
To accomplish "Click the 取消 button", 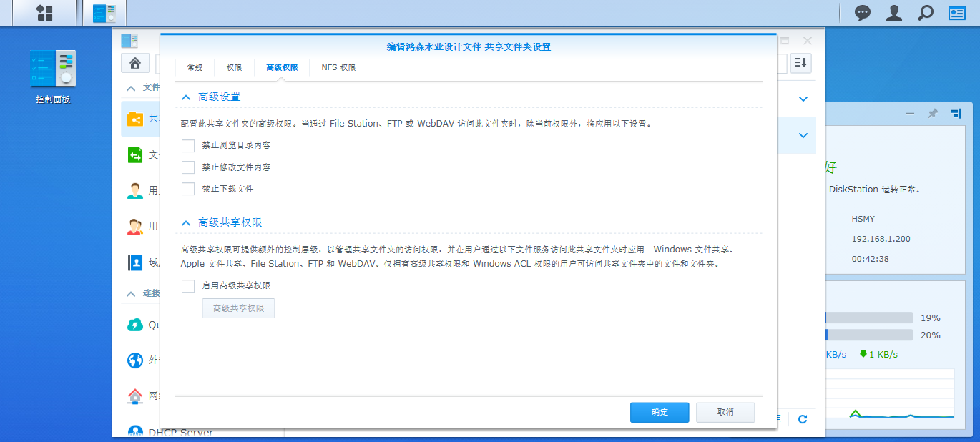I will tap(725, 412).
